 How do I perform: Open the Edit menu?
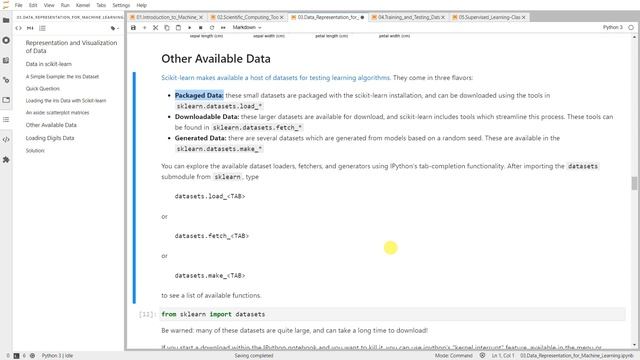coord(33,5)
